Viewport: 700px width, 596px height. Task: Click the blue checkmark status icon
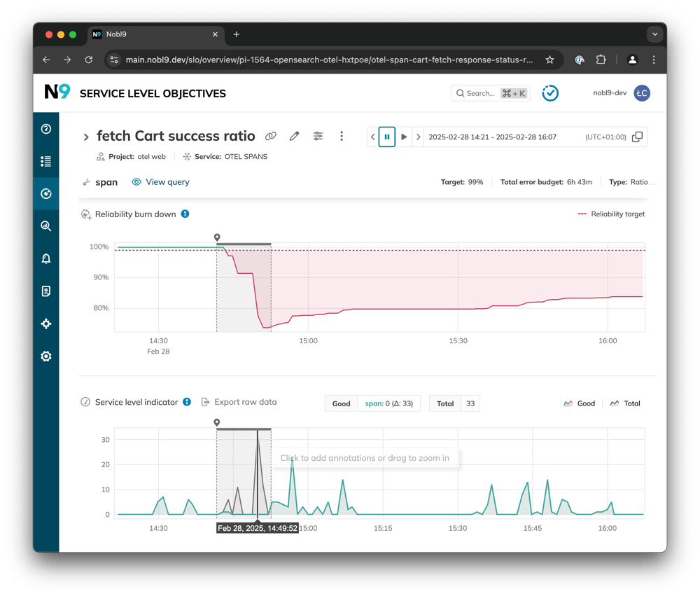(x=550, y=93)
